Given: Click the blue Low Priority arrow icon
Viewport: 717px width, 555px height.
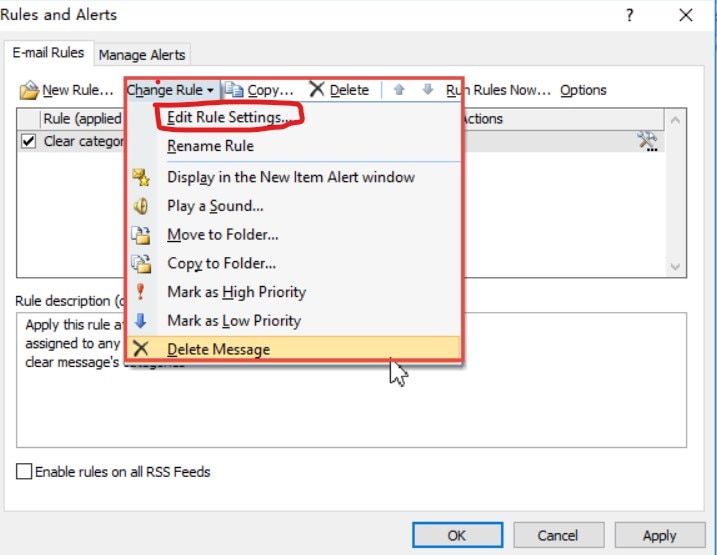Looking at the screenshot, I should [140, 320].
